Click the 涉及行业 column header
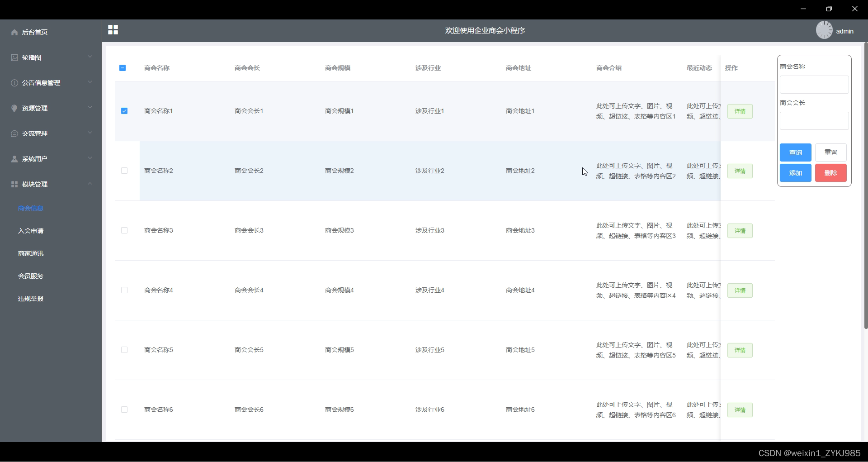868x462 pixels. pyautogui.click(x=428, y=68)
